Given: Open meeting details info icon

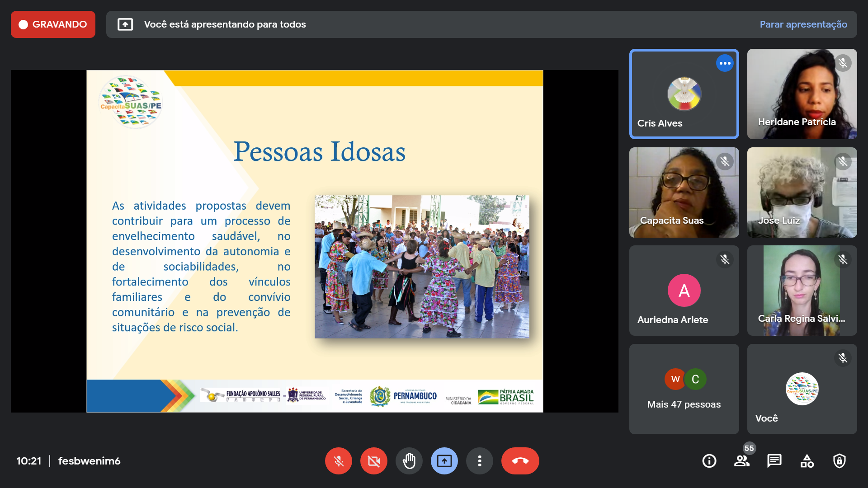Looking at the screenshot, I should 709,461.
